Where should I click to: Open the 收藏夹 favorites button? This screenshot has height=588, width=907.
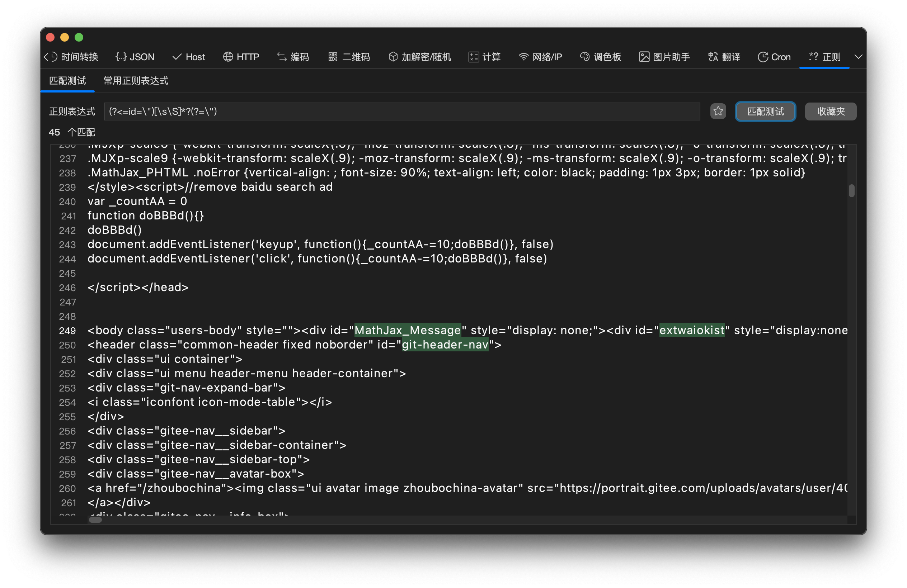[831, 111]
